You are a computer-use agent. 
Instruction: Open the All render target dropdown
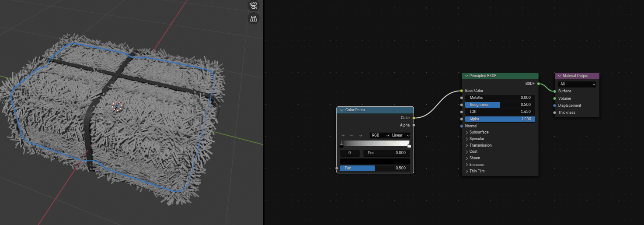[577, 84]
